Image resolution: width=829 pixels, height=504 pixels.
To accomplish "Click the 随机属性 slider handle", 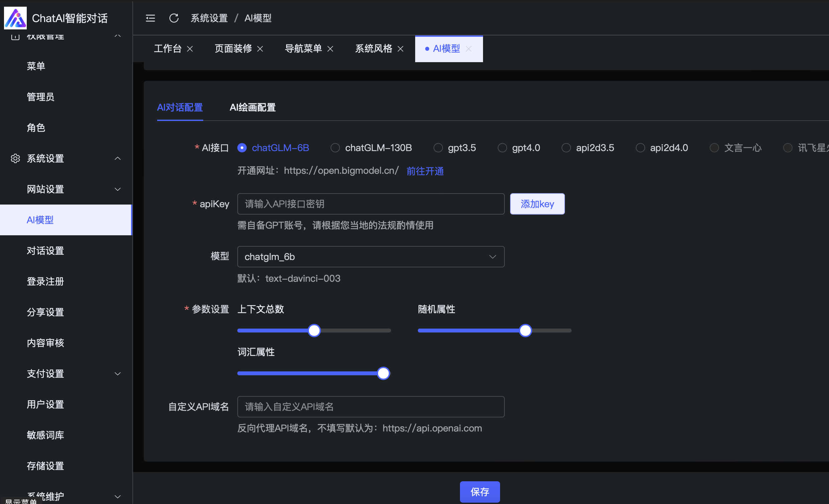I will tap(525, 331).
